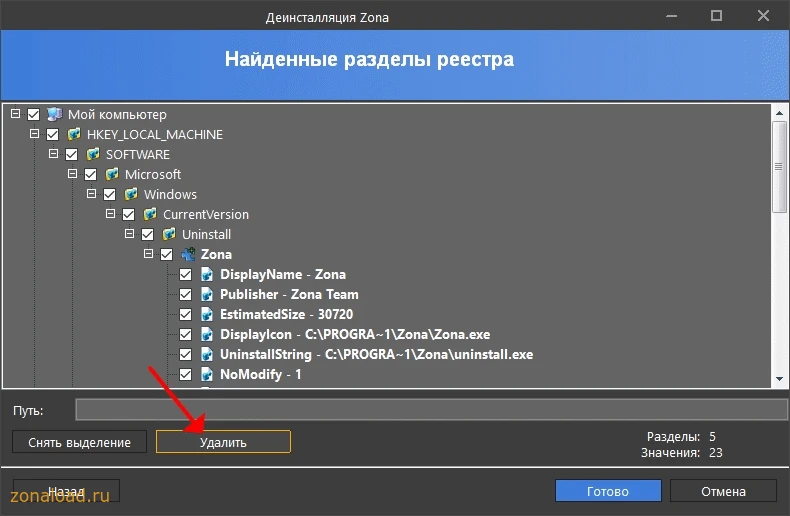Uncheck the DisplayIcon value checkbox
The image size is (790, 516).
185,334
